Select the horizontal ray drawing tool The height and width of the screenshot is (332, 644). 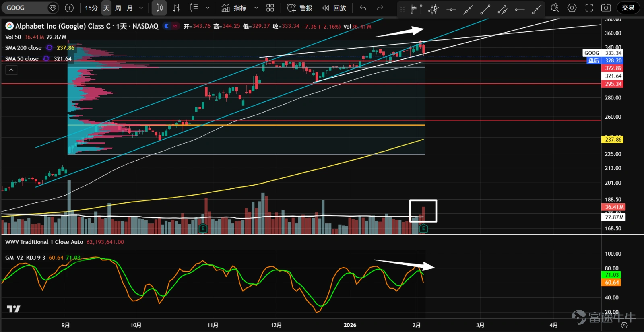coord(520,9)
